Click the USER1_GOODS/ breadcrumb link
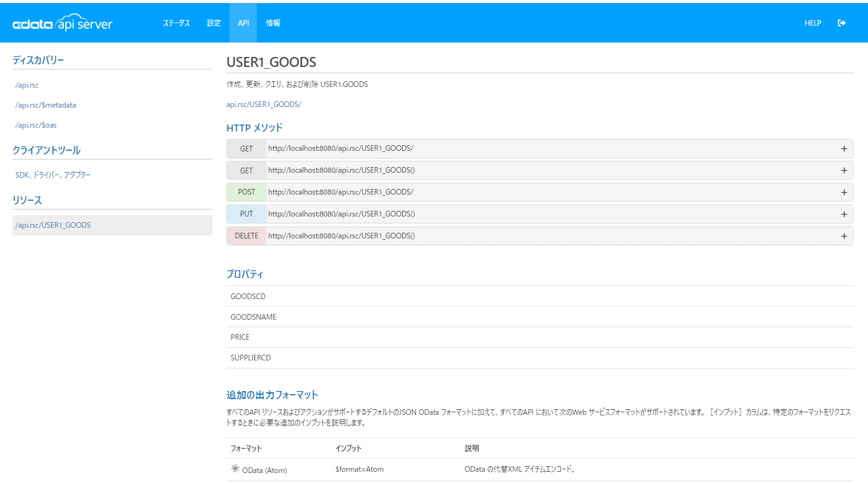 pos(275,104)
